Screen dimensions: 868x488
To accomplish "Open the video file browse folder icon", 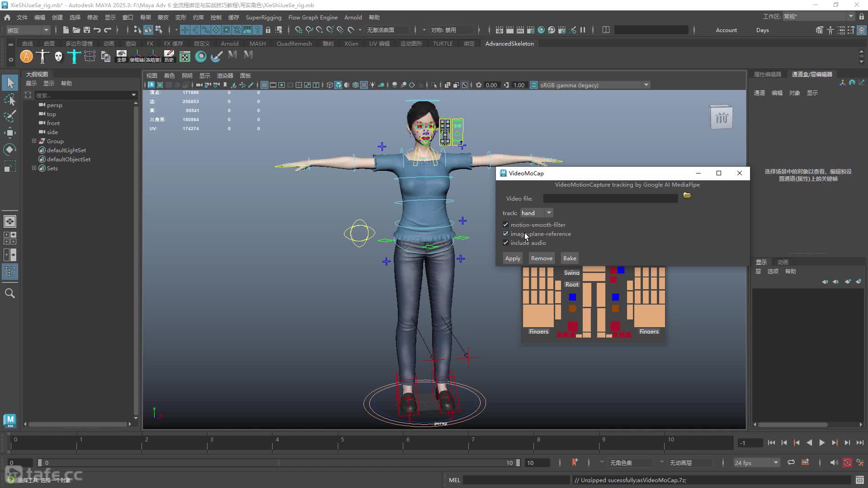I will coord(687,196).
